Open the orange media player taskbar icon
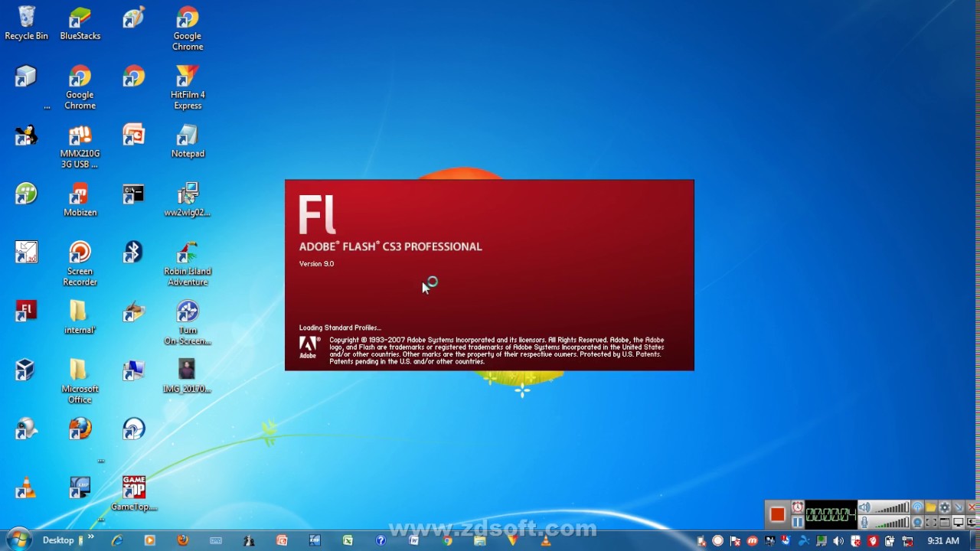The height and width of the screenshot is (551, 980). click(x=149, y=540)
